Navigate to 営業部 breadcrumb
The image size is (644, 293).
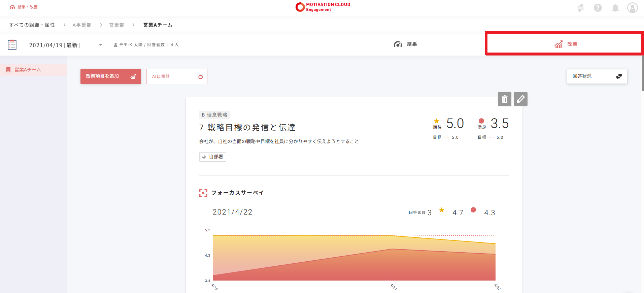coord(116,25)
